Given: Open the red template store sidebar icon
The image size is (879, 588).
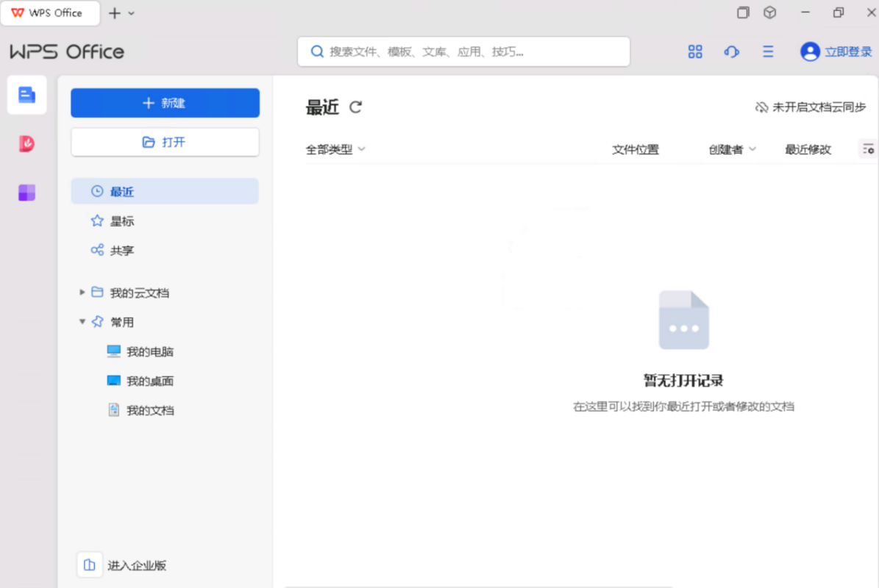Looking at the screenshot, I should point(27,144).
